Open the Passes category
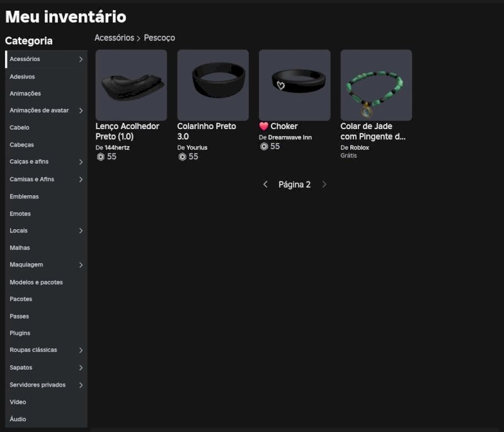The height and width of the screenshot is (432, 504). (46, 316)
